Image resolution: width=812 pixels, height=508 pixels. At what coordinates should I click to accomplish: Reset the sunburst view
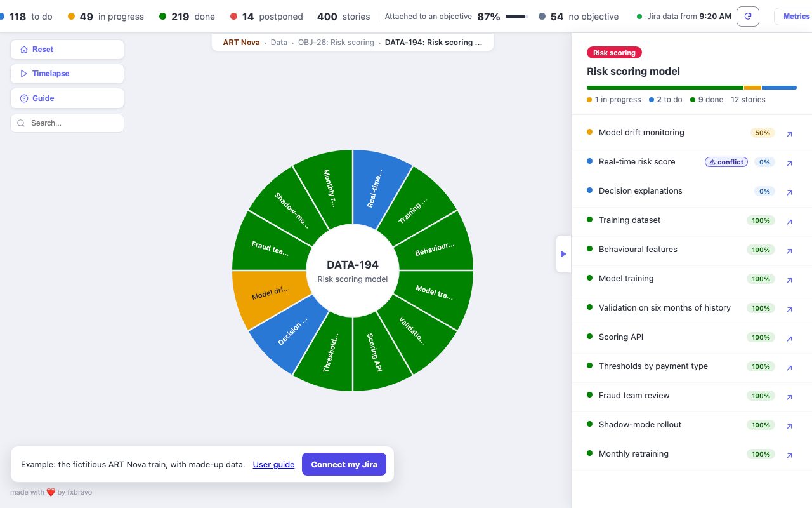67,50
